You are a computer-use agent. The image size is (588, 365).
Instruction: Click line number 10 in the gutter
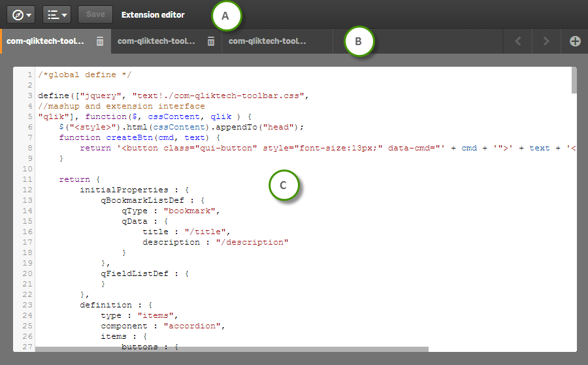tap(27, 169)
